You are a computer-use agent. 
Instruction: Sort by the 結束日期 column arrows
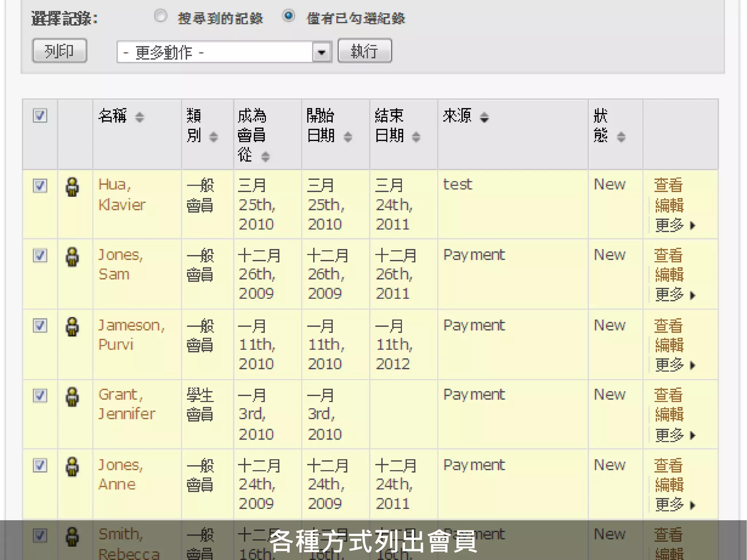[416, 137]
